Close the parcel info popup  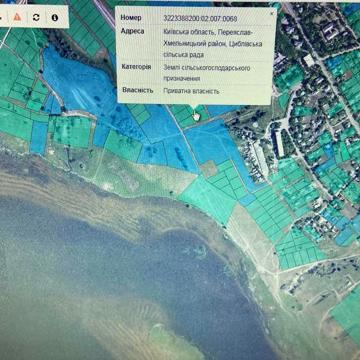click(272, 14)
